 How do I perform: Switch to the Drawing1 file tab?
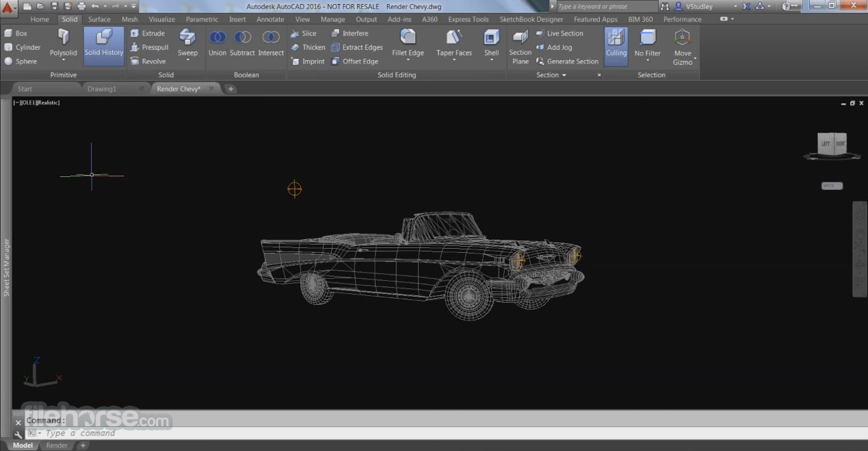tap(102, 89)
